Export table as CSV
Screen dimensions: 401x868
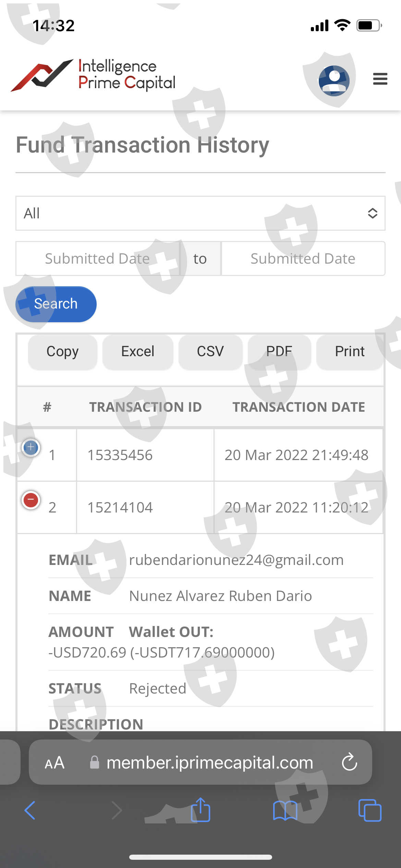210,352
